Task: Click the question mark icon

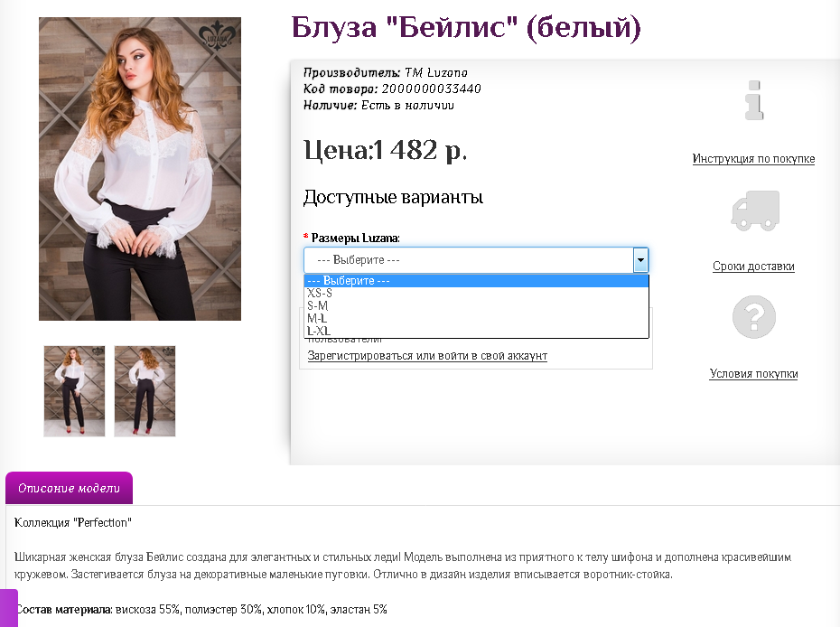Action: pos(754,317)
